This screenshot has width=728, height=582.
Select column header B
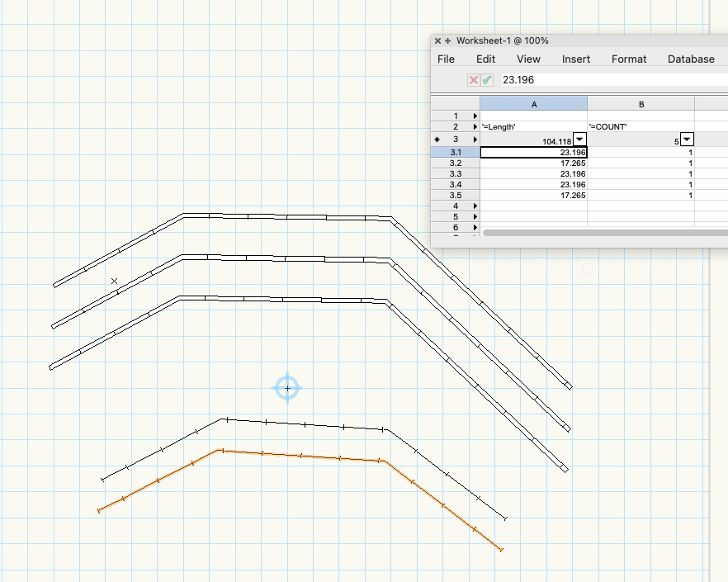pos(642,103)
